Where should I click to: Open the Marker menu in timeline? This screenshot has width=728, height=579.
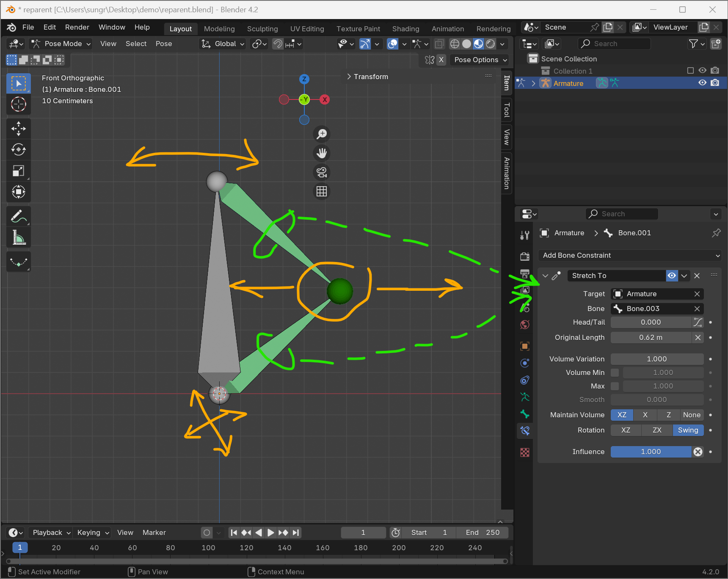[154, 532]
